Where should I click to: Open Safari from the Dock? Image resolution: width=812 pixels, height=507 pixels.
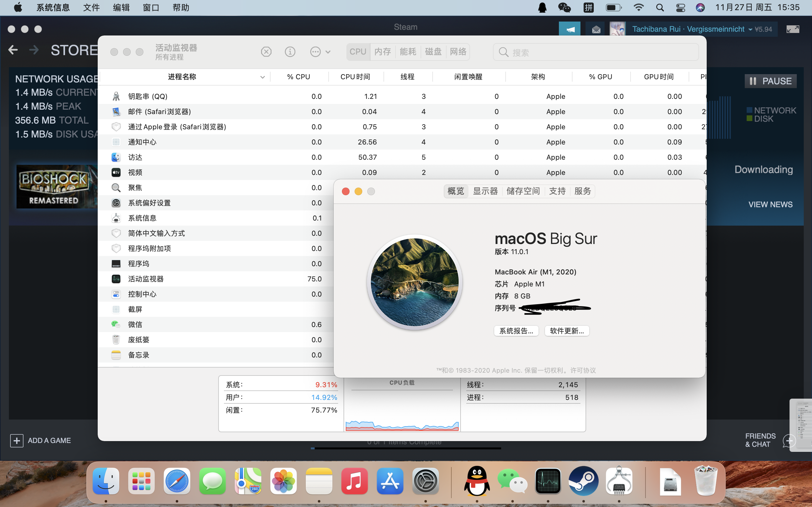click(x=177, y=481)
